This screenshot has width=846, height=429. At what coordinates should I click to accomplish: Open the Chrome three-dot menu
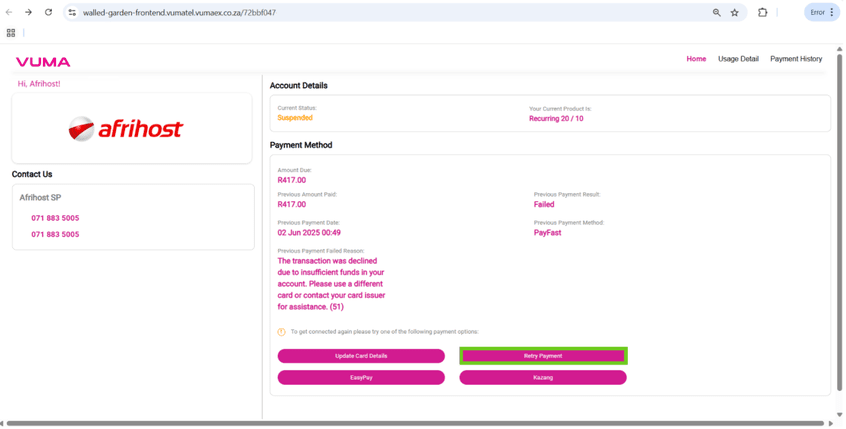tap(832, 13)
